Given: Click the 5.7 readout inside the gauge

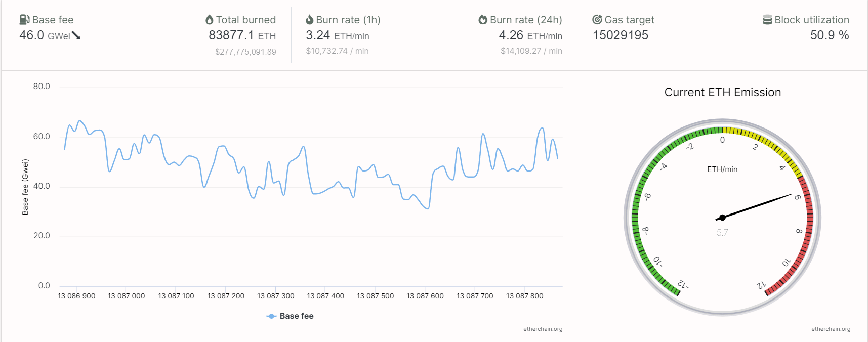Looking at the screenshot, I should pos(722,233).
